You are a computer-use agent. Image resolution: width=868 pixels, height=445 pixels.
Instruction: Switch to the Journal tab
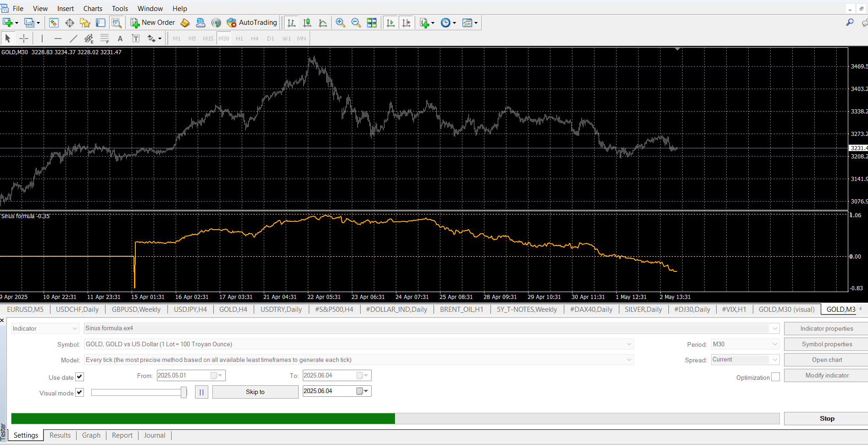pyautogui.click(x=154, y=435)
